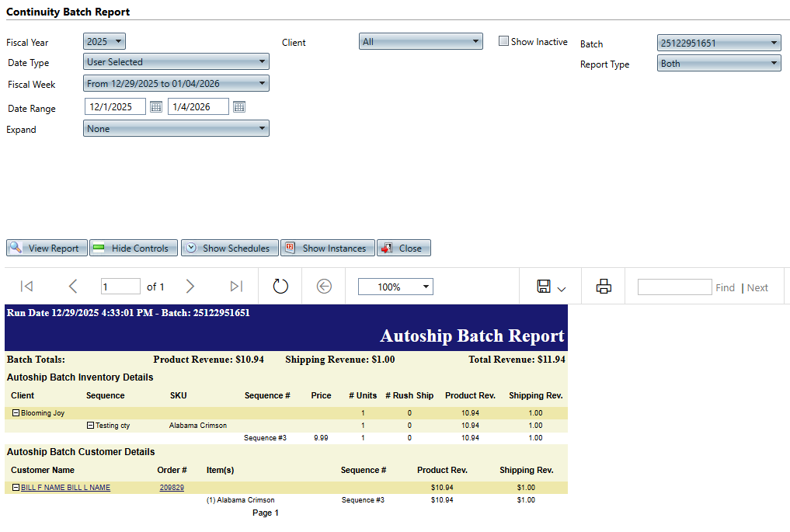Refresh the report viewer
This screenshot has height=532, width=790.
coord(280,287)
